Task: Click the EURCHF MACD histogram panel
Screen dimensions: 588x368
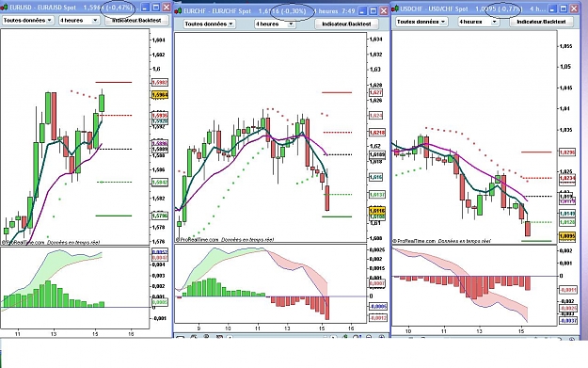Action: (270, 284)
